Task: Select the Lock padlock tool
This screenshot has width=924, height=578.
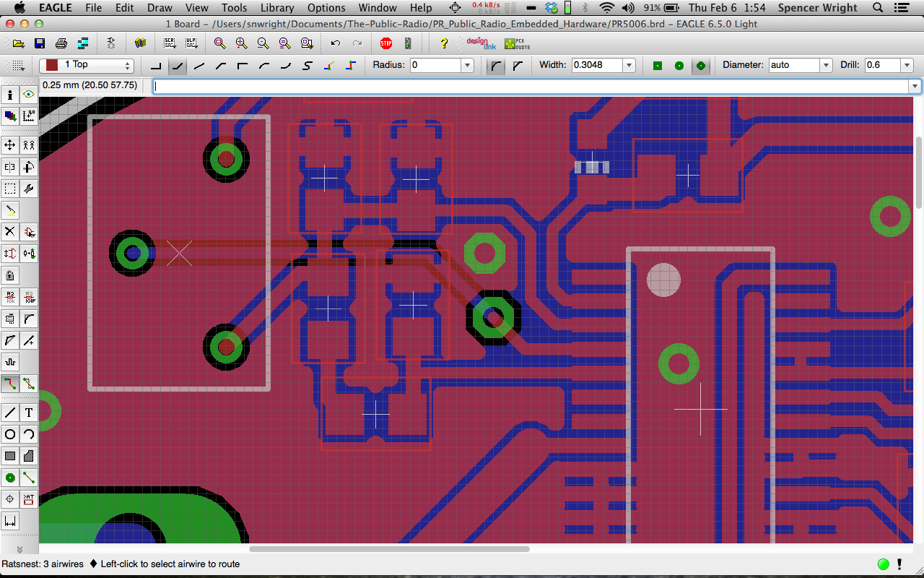Action: (10, 275)
